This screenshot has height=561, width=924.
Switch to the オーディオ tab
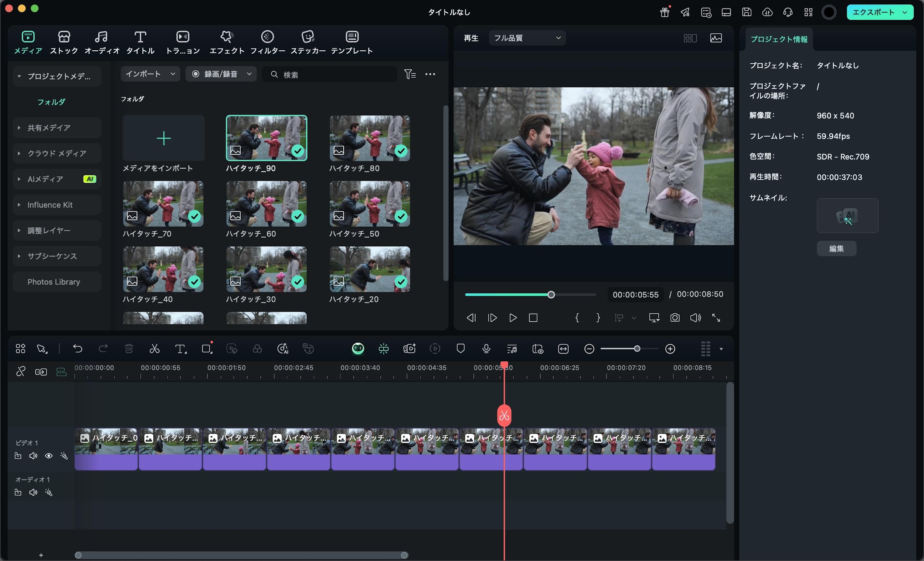[102, 43]
